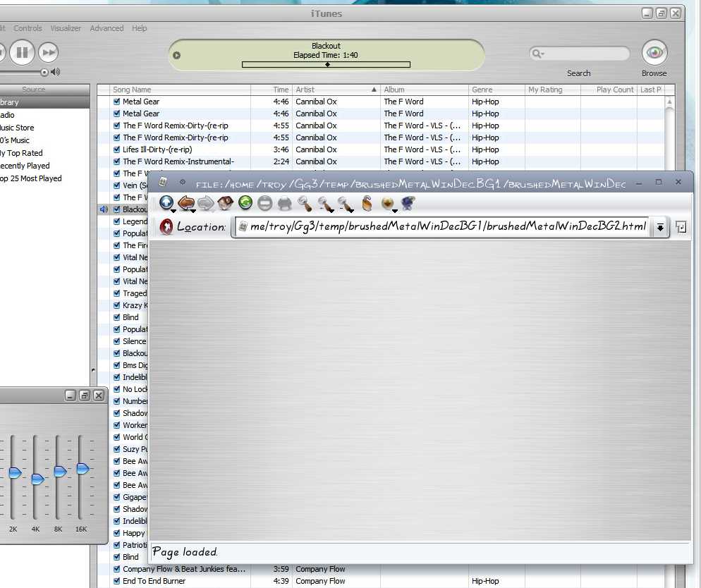The image size is (701, 588).
Task: Click the now-playing speaker icon beside Blackout row
Action: pyautogui.click(x=104, y=209)
